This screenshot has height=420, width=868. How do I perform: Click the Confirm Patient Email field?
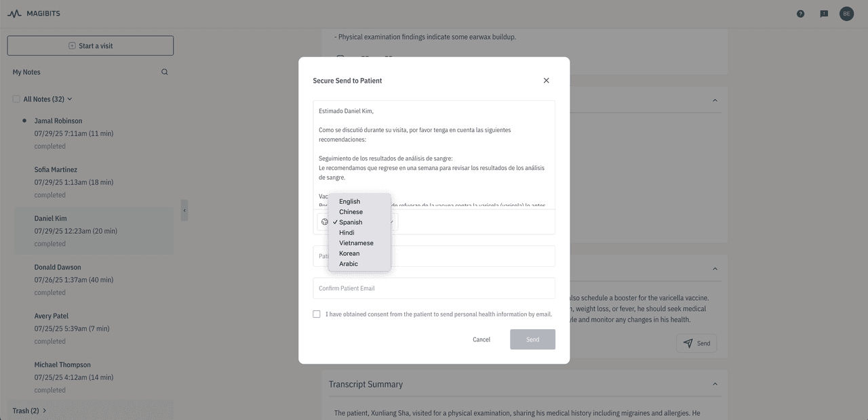coord(433,288)
